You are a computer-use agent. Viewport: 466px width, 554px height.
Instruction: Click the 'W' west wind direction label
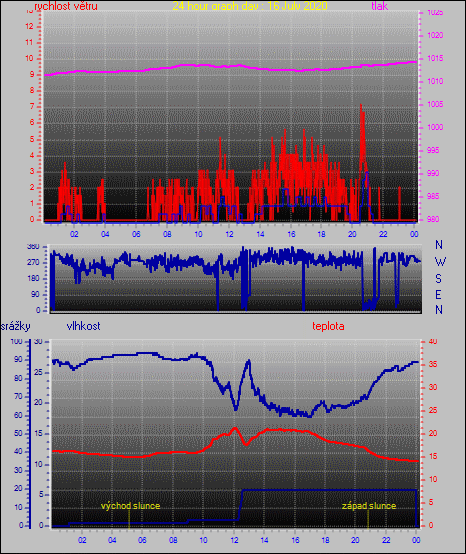click(440, 262)
